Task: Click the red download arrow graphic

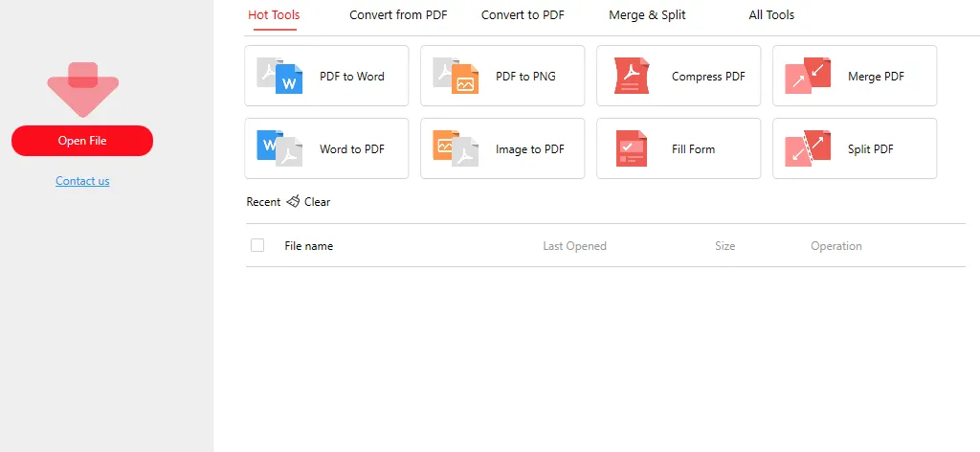Action: pyautogui.click(x=82, y=89)
